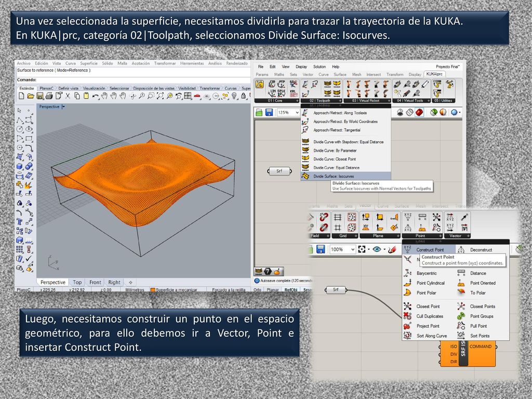Save using the floppy icon beside 100% zoom
This screenshot has height=399, width=532.
click(321, 249)
